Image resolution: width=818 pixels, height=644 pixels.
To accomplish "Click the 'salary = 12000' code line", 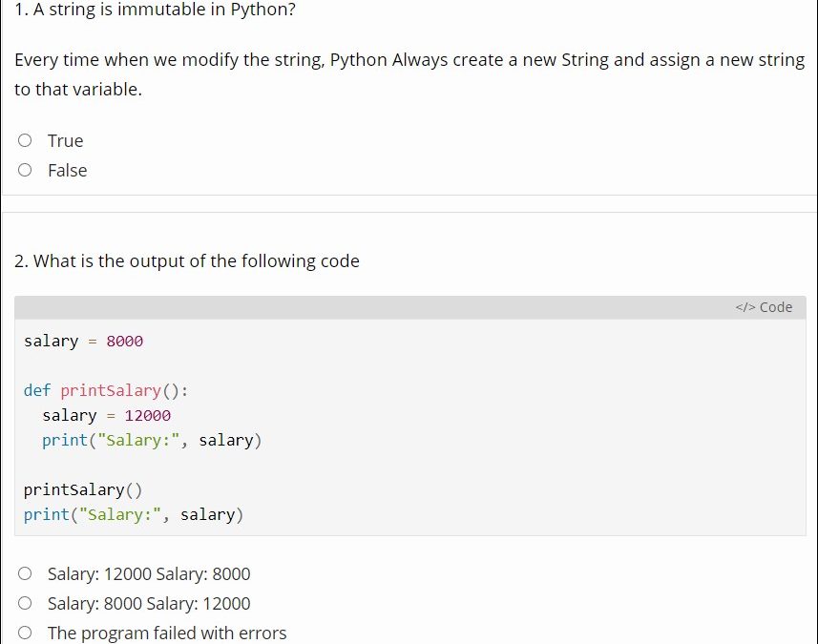I will 106,416.
